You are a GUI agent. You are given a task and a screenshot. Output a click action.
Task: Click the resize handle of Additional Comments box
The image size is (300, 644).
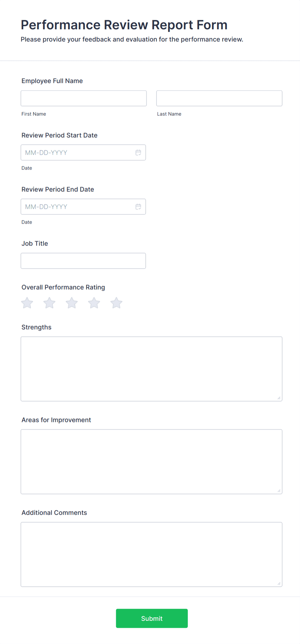click(279, 584)
